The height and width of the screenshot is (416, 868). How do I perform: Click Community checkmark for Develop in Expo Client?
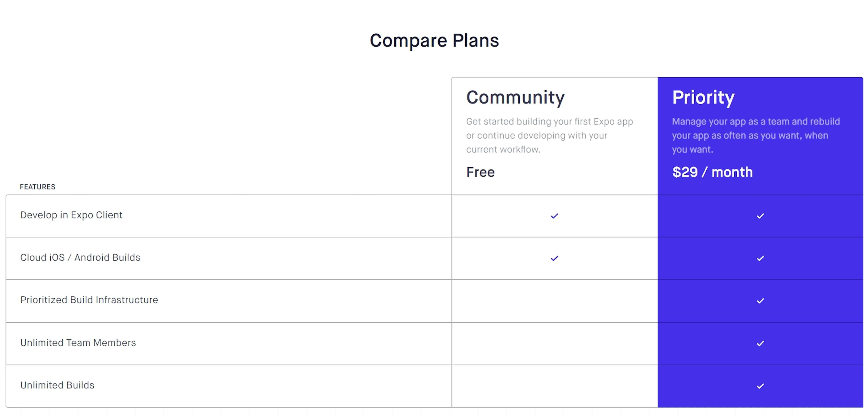click(x=554, y=216)
